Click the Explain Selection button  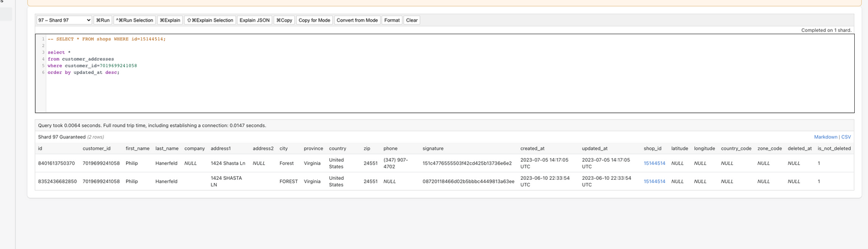point(210,20)
